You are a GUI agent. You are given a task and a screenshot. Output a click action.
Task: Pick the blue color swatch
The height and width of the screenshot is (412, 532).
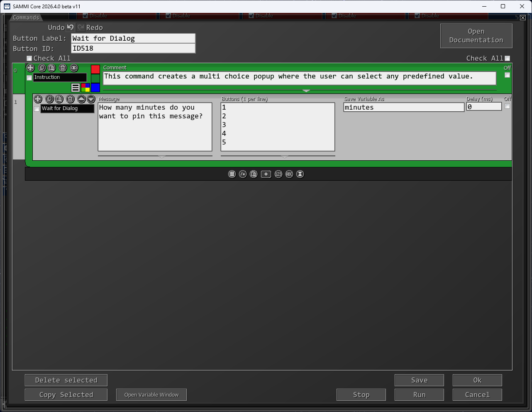pyautogui.click(x=95, y=88)
